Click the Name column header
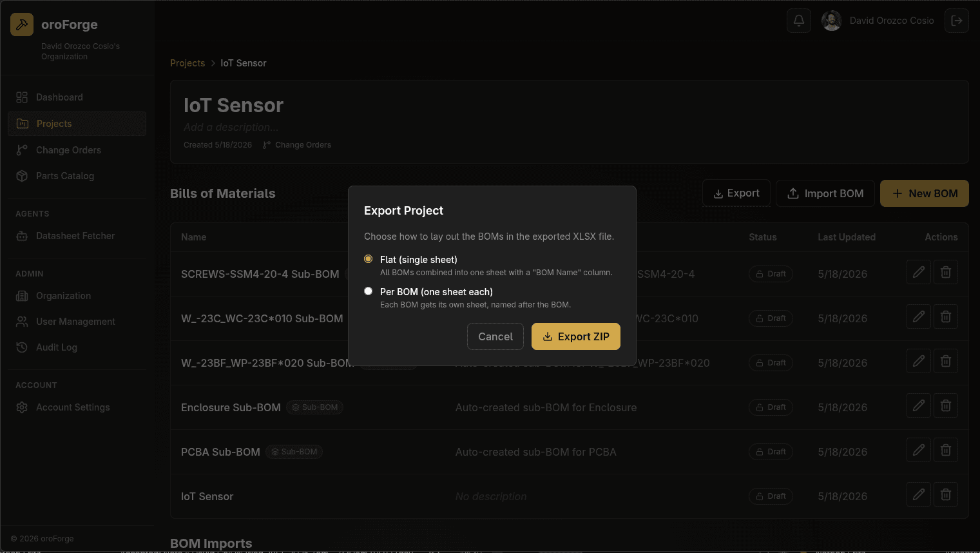This screenshot has height=553, width=980. pyautogui.click(x=193, y=237)
